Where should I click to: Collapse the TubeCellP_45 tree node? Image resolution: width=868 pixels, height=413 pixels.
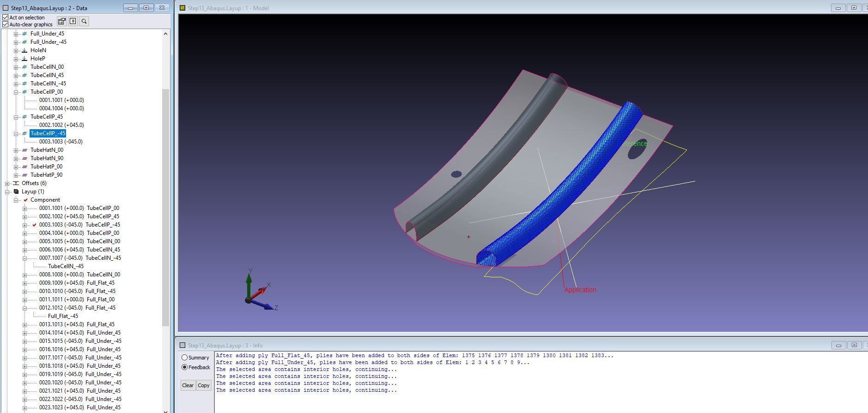click(16, 117)
